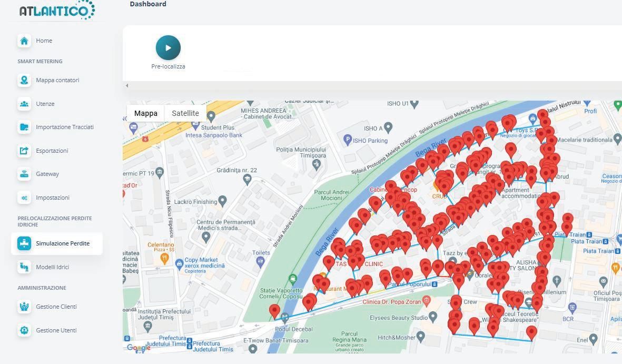Click the Pre-localizza label
Viewport: 622px width, 364px height.
coord(168,67)
